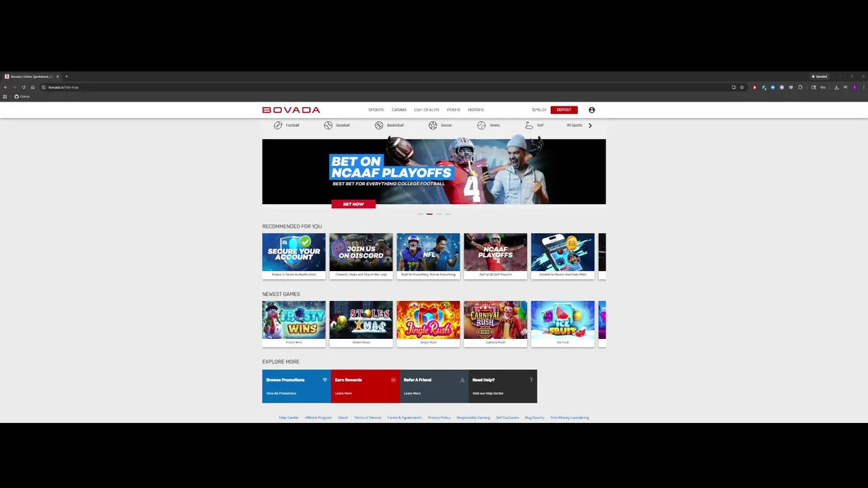Click the browser home icon
The height and width of the screenshot is (488, 868).
(33, 87)
